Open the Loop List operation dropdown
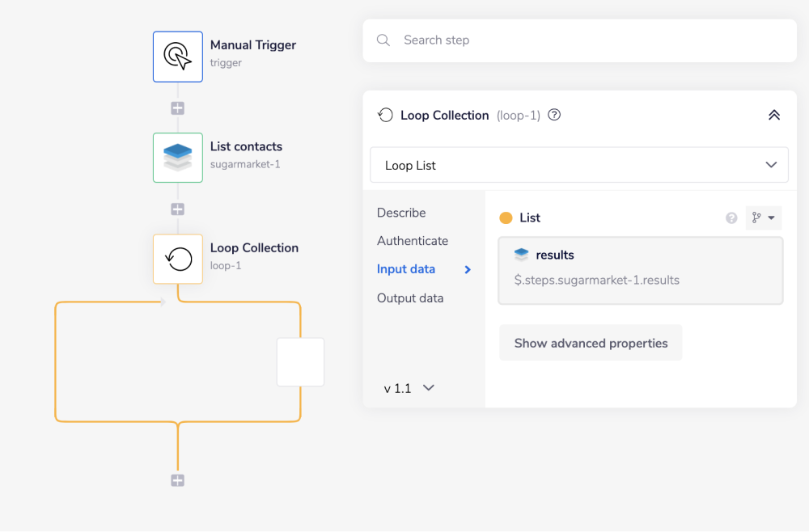 [x=578, y=165]
